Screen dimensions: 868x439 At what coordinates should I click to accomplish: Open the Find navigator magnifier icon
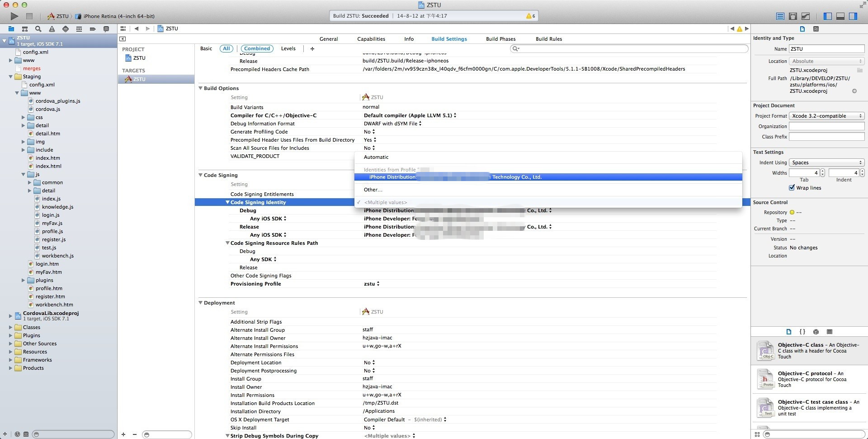click(x=38, y=29)
